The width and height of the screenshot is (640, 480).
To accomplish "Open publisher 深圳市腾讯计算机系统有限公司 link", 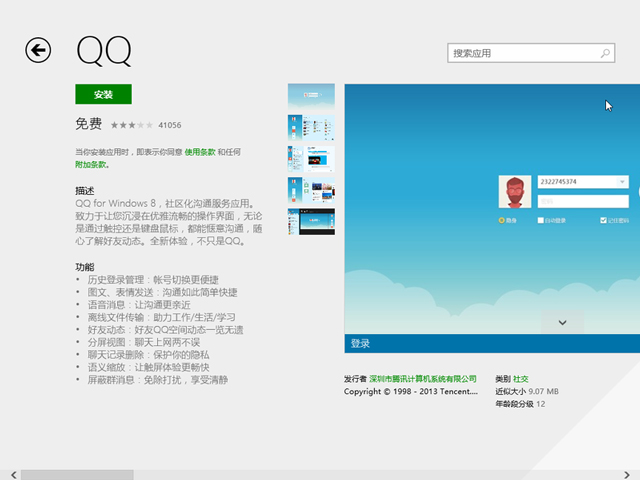I will pos(423,379).
